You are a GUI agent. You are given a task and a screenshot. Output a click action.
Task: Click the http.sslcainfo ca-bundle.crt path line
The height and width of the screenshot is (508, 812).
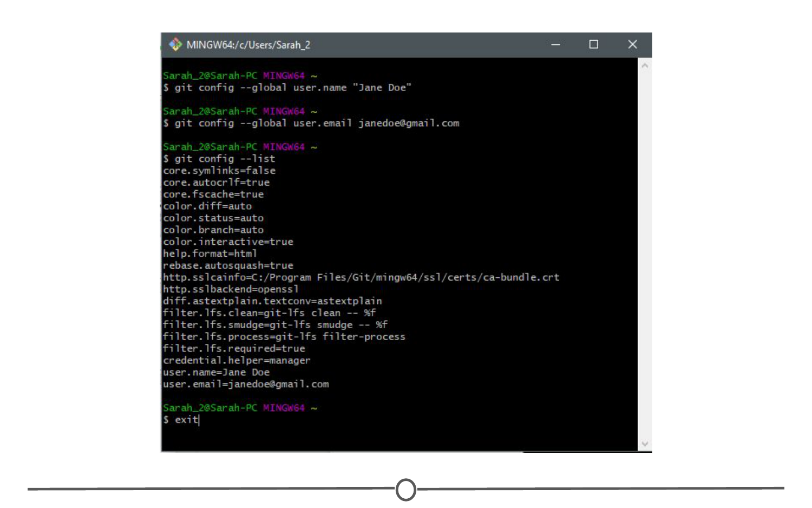click(x=361, y=277)
